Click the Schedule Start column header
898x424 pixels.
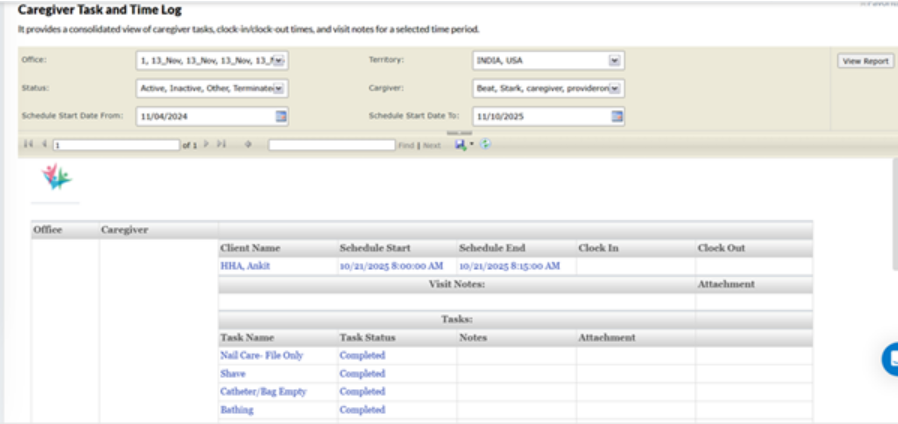coord(375,249)
